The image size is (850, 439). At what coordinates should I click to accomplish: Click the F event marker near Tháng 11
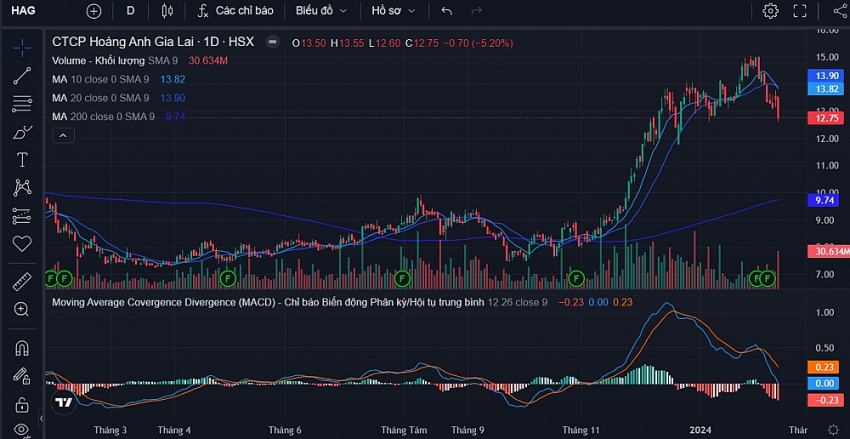(576, 279)
